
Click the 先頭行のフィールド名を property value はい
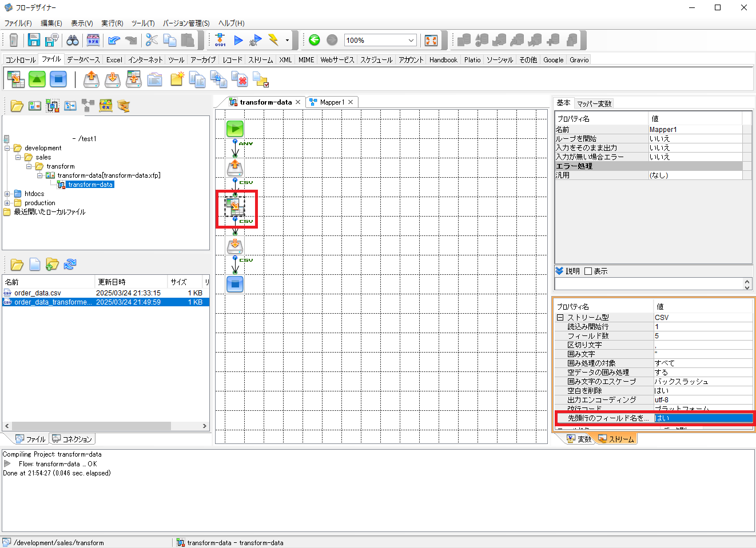tap(703, 418)
